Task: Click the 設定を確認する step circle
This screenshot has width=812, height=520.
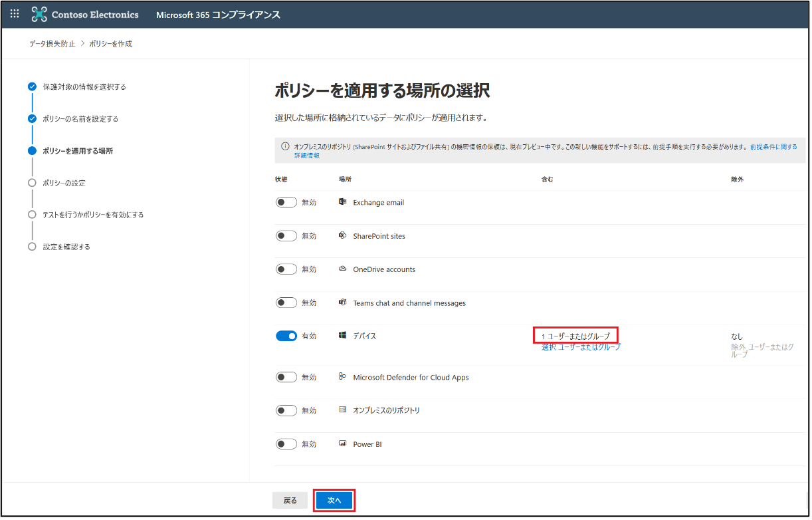Action: (x=32, y=246)
